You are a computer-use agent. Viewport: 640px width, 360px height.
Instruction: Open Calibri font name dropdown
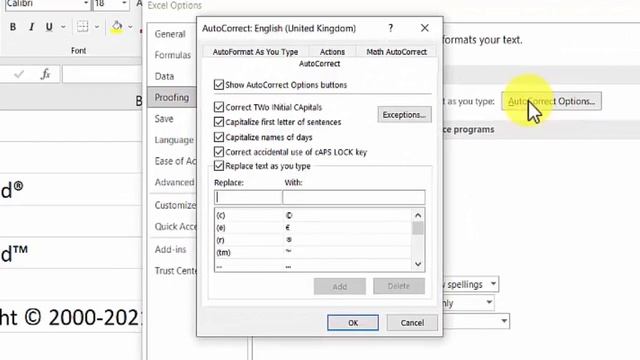coord(85,4)
